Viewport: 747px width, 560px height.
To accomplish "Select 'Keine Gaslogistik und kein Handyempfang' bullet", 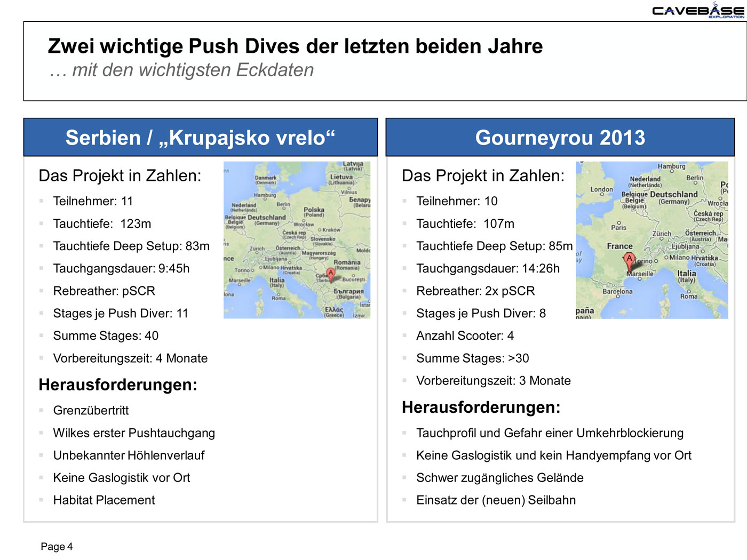I will (x=554, y=455).
